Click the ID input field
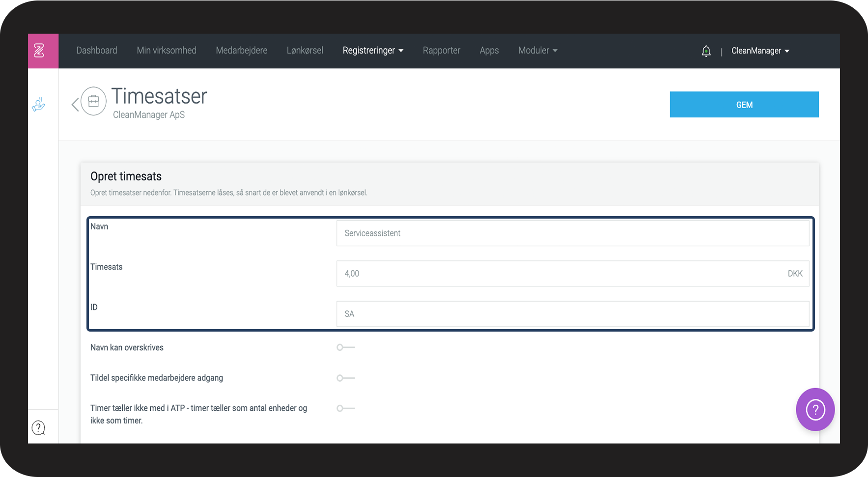This screenshot has height=477, width=868. click(573, 314)
